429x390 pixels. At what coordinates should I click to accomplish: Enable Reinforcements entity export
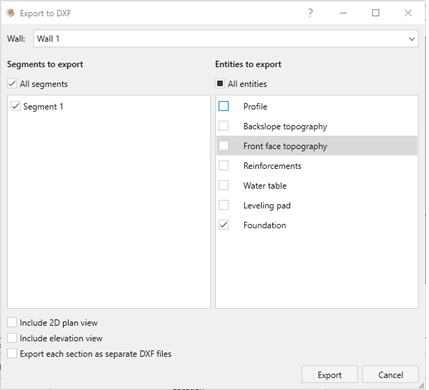pos(224,165)
